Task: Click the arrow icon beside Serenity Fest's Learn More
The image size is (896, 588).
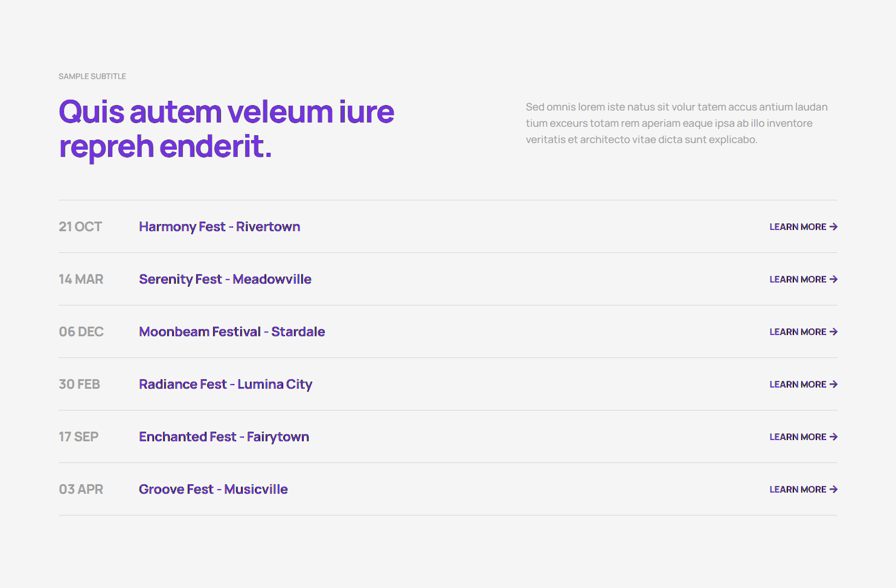Action: 833,280
